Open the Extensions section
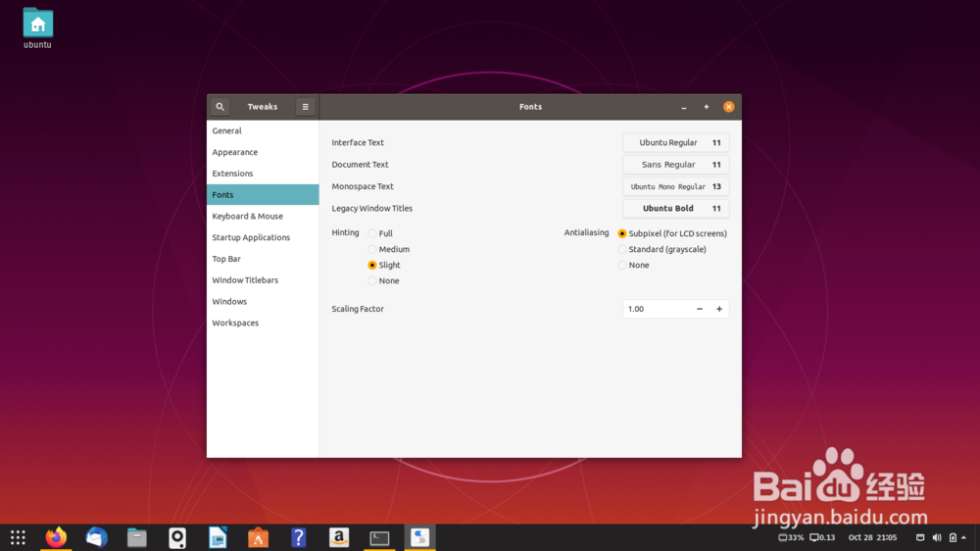The height and width of the screenshot is (551, 980). (263, 174)
